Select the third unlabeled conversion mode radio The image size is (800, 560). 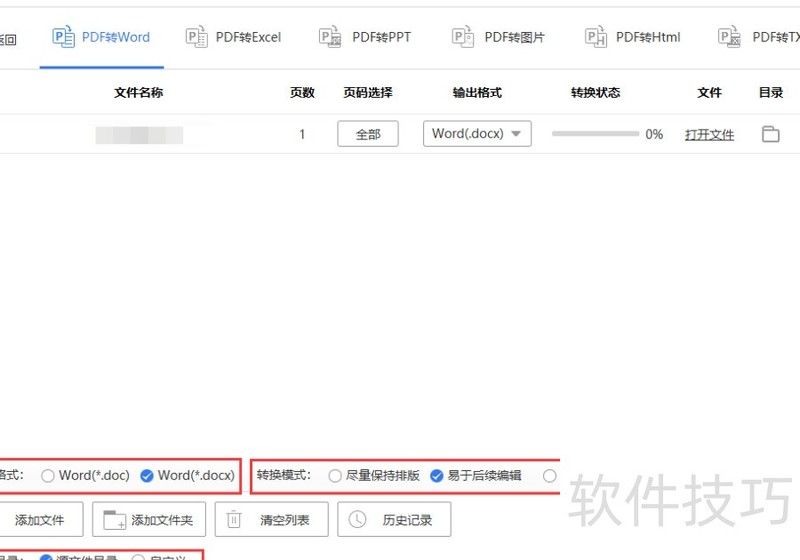549,476
